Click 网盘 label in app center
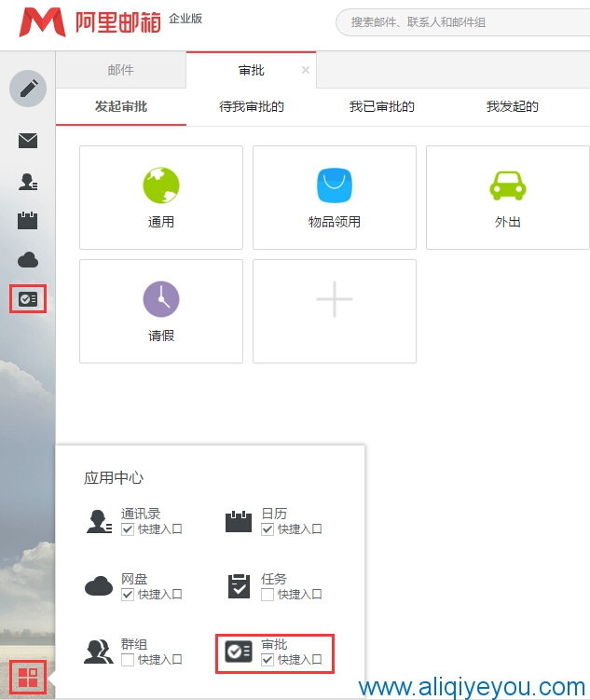Image resolution: width=590 pixels, height=700 pixels. click(x=134, y=579)
